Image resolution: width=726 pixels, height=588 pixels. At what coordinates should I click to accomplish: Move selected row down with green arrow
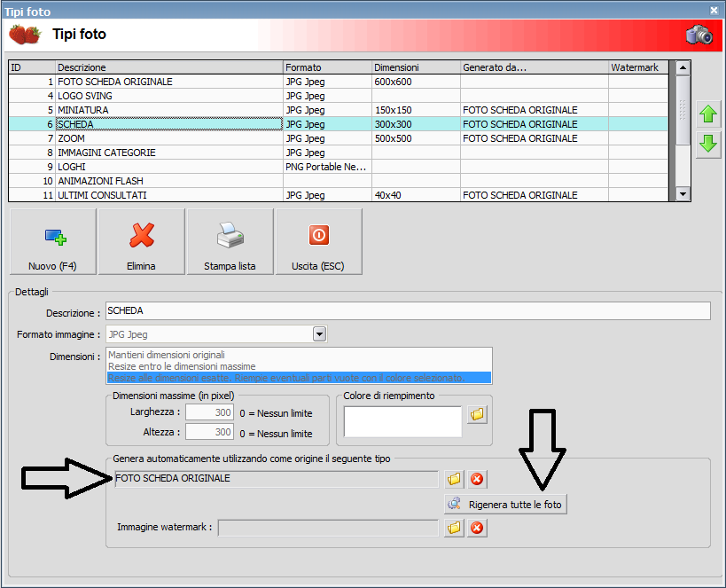click(708, 144)
